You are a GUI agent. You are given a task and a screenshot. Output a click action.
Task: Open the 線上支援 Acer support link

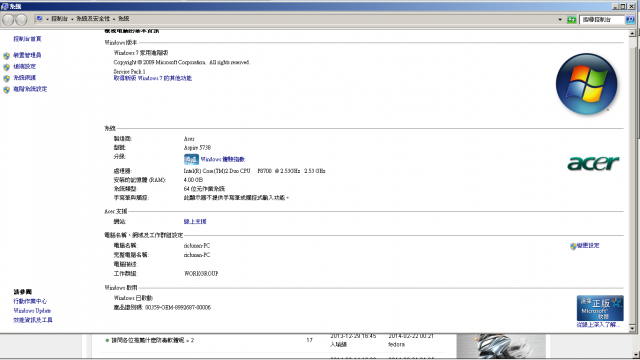tap(195, 222)
